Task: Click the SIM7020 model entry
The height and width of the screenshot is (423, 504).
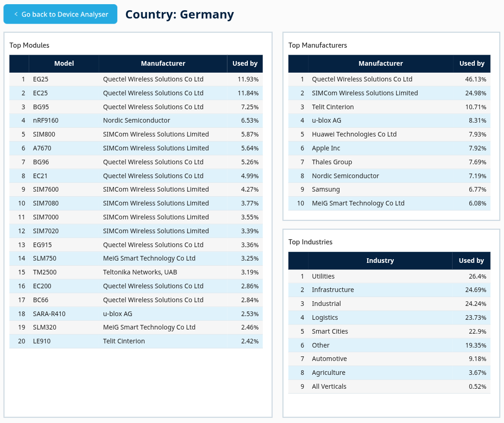Action: click(x=46, y=231)
